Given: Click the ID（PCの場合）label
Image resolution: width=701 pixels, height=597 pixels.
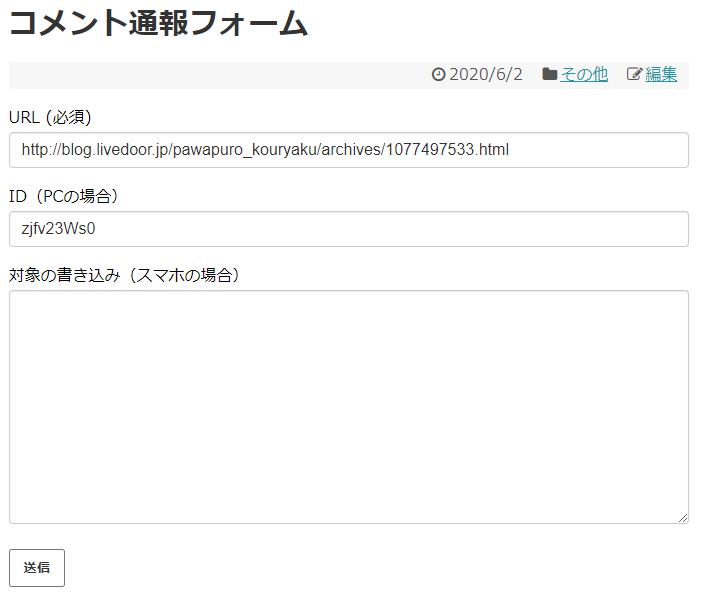Looking at the screenshot, I should point(63,196).
